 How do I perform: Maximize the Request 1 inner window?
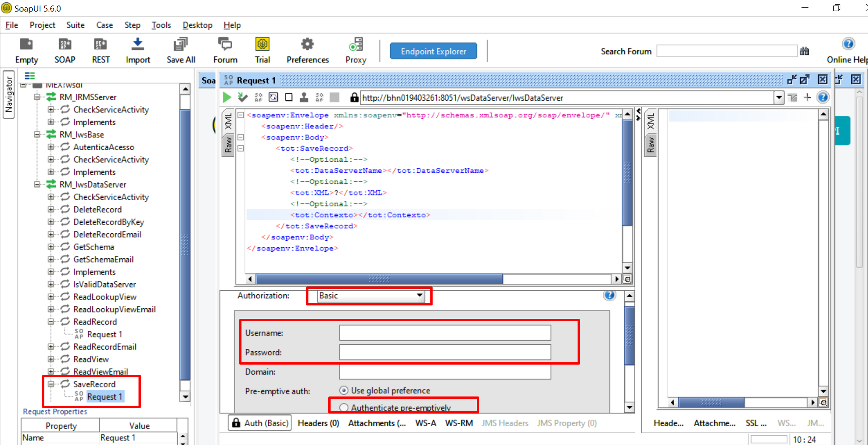pos(805,79)
